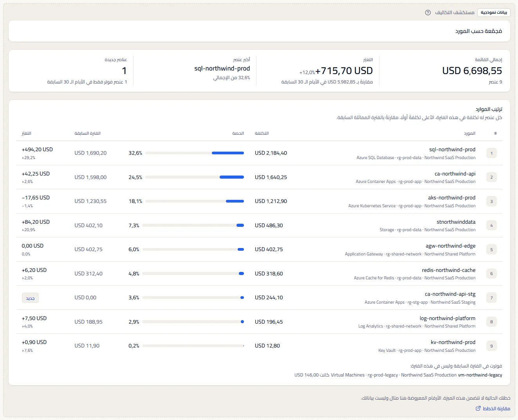This screenshot has height=420, width=518.
Task: Click the share bar for aks-northwind-prod
Action: tap(195, 201)
